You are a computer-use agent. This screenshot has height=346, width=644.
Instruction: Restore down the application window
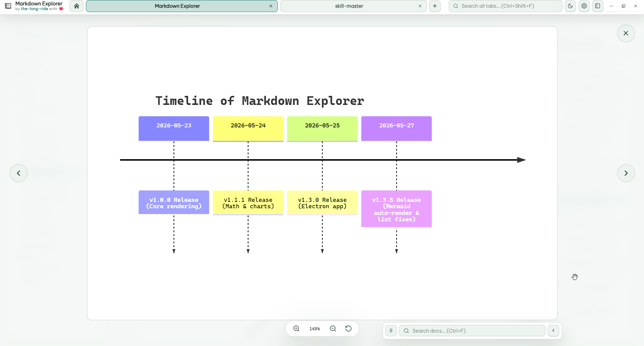coord(624,6)
